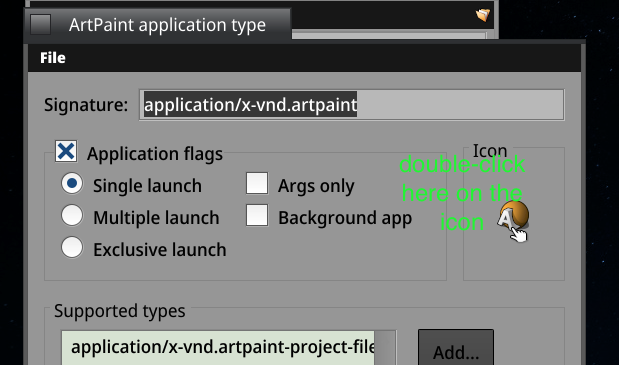Screen dimensions: 619x365
Task: Choose the Exclusive launch option
Action: pyautogui.click(x=72, y=247)
